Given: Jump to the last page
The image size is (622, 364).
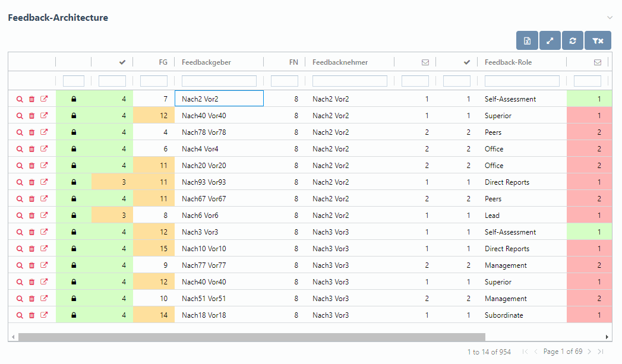Looking at the screenshot, I should [601, 352].
